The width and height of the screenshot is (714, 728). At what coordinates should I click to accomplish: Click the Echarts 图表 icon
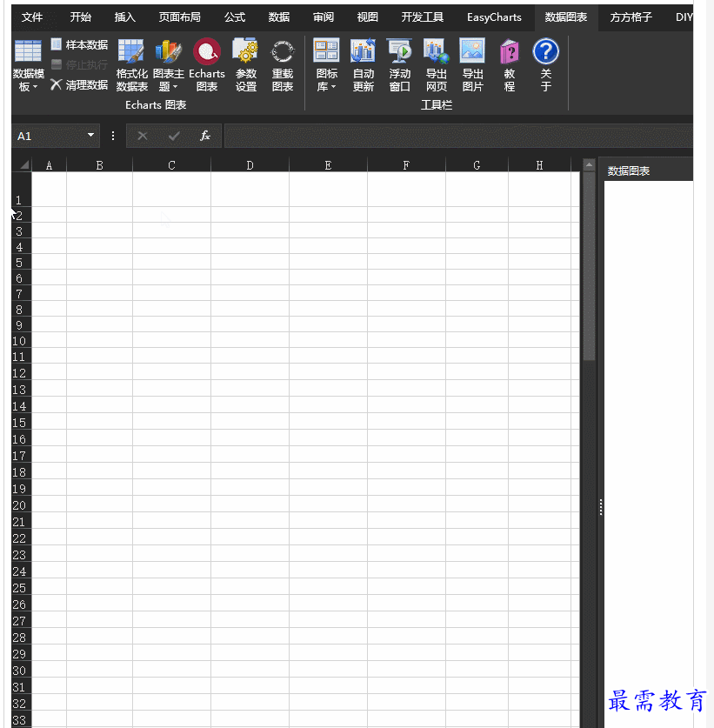[x=207, y=65]
